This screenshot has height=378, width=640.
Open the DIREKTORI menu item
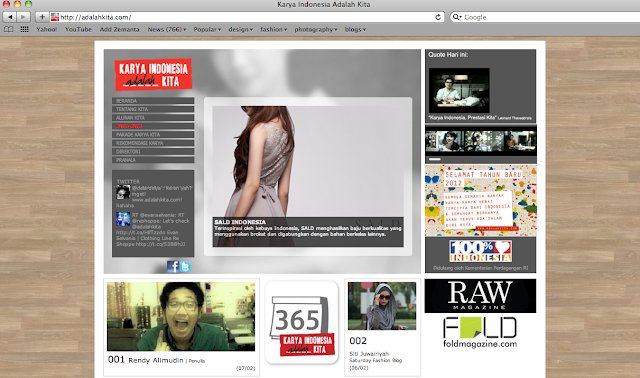[153, 151]
